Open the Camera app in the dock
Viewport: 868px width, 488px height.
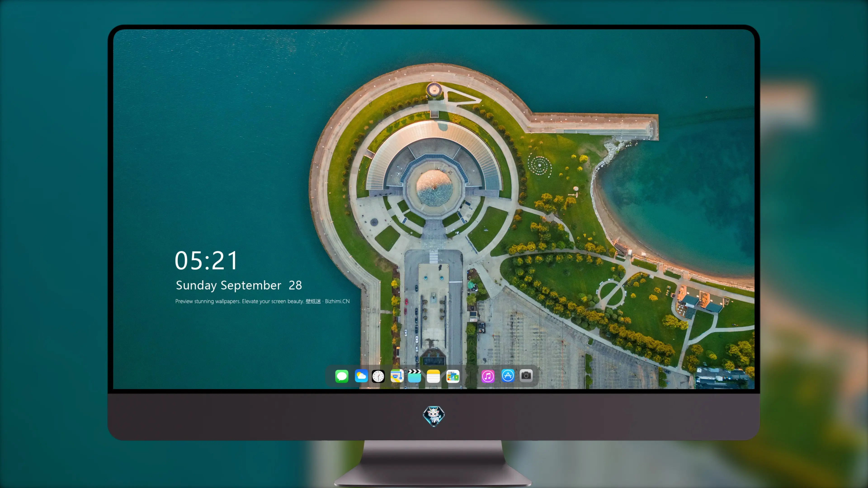526,376
